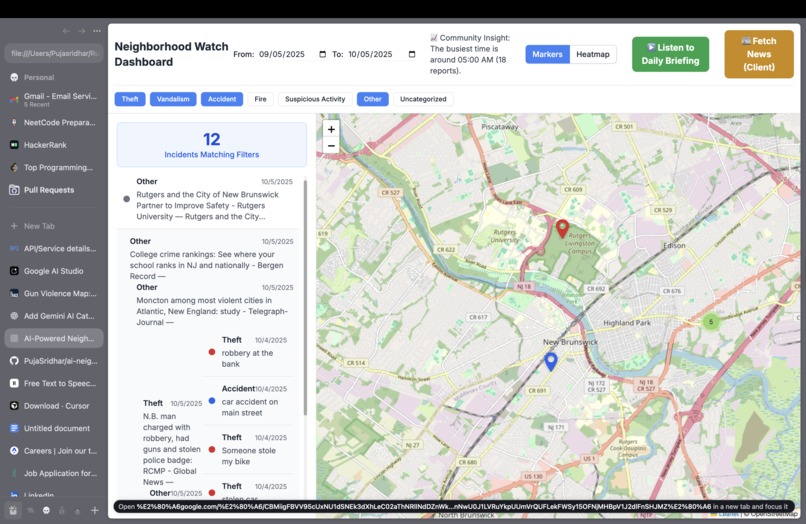
Task: Open the Job Application for... tab
Action: (x=54, y=473)
